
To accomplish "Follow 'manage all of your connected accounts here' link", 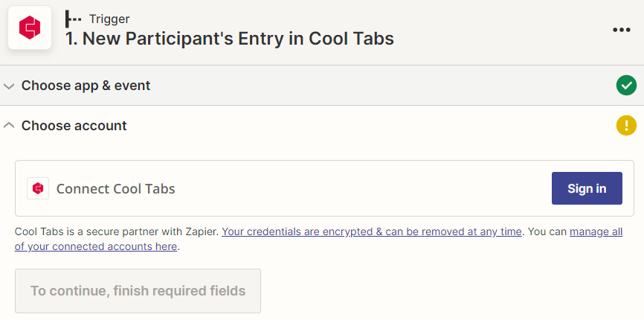I will 319,239.
